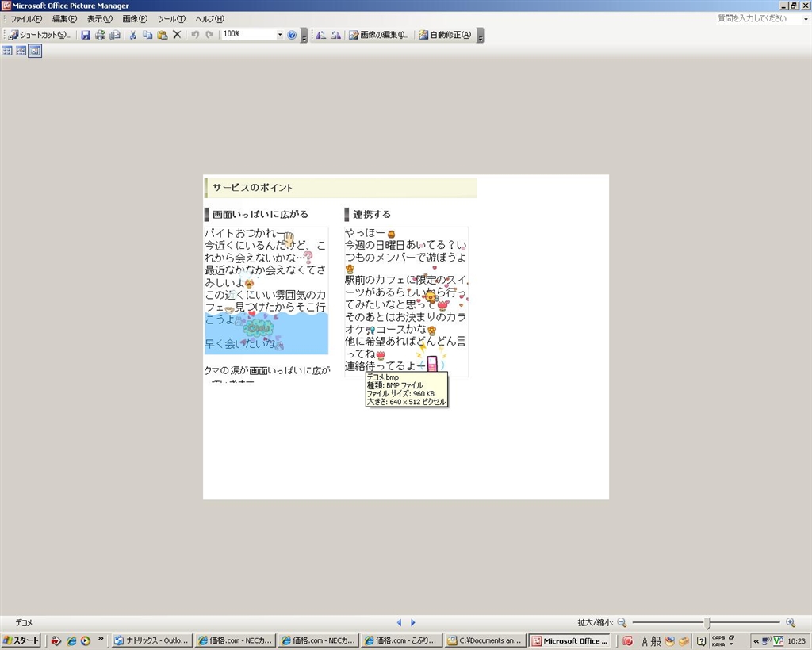This screenshot has height=650, width=812.
Task: Click the IME input mode A icon
Action: pyautogui.click(x=645, y=641)
